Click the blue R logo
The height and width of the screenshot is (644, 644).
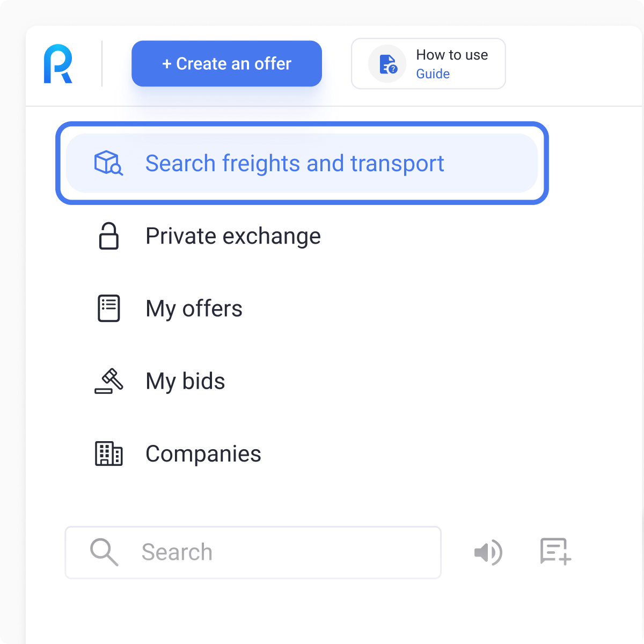[58, 64]
